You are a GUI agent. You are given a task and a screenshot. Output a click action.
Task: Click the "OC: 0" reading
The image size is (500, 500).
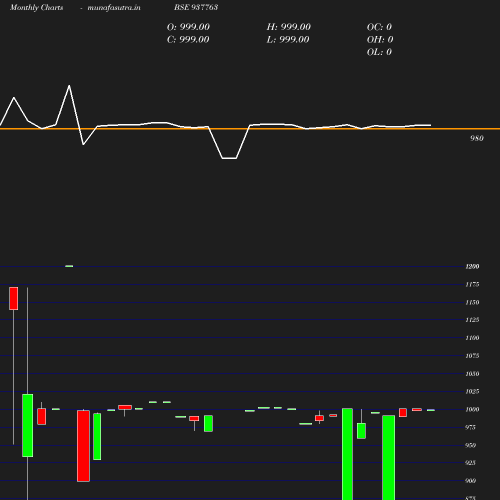[379, 27]
